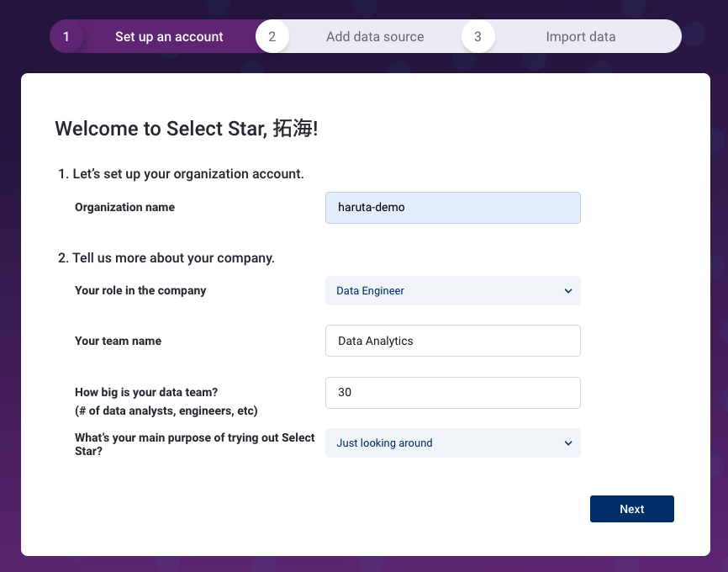This screenshot has width=728, height=572.
Task: Open the 'Just looking around' purpose dropdown
Action: (452, 442)
